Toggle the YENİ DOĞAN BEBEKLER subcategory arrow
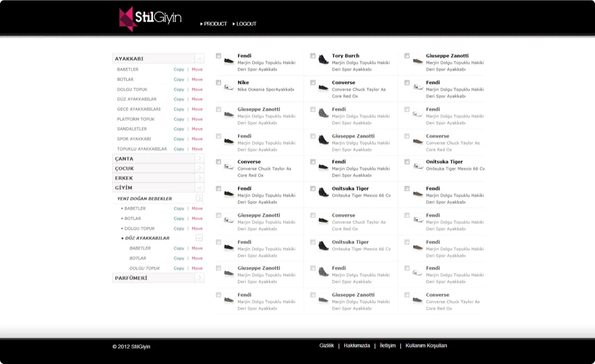The height and width of the screenshot is (364, 595). [199, 198]
